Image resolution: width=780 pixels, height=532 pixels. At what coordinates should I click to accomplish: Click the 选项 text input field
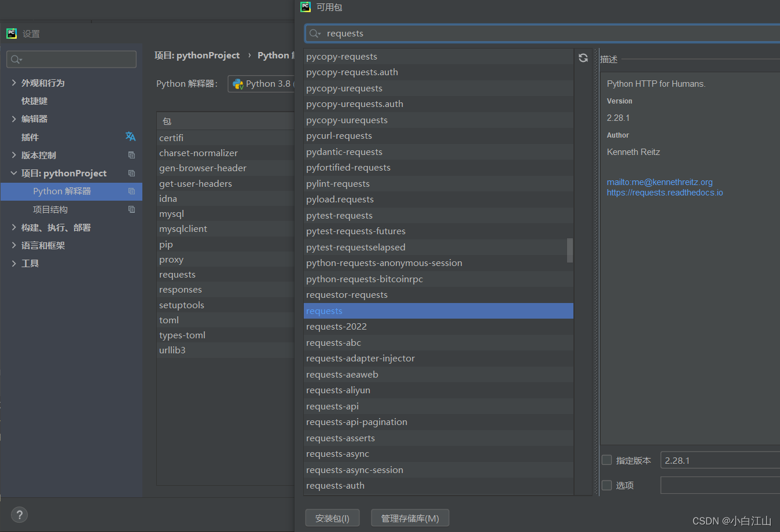[x=720, y=485]
